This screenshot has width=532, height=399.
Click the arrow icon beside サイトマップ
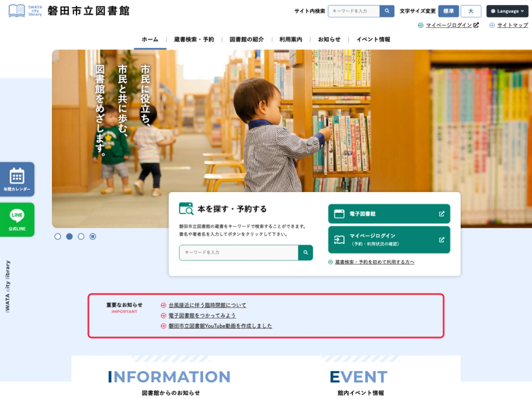click(x=492, y=25)
